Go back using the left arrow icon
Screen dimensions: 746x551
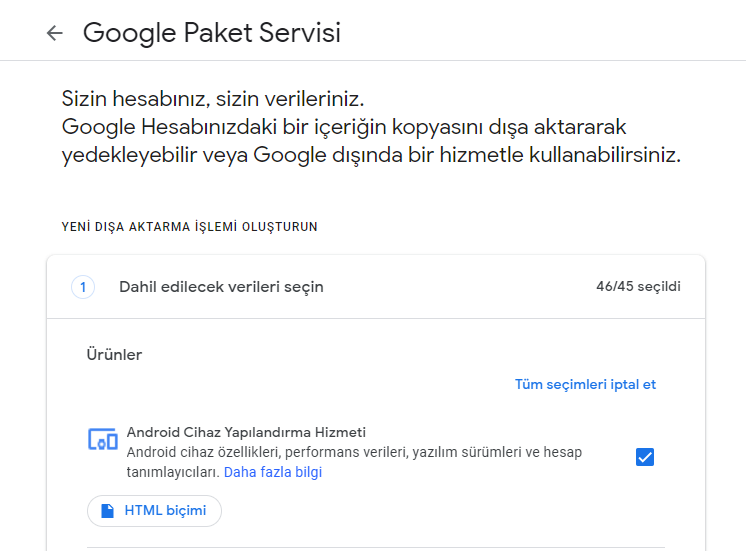click(x=54, y=33)
